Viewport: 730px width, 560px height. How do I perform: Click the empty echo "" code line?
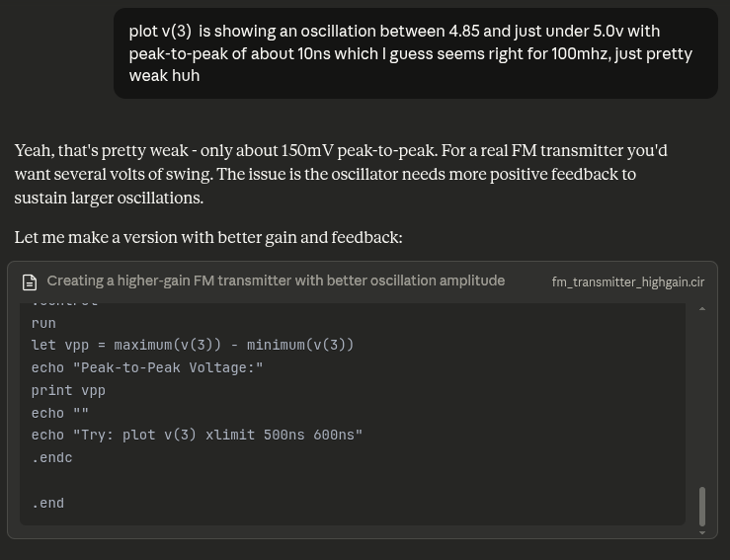(60, 413)
